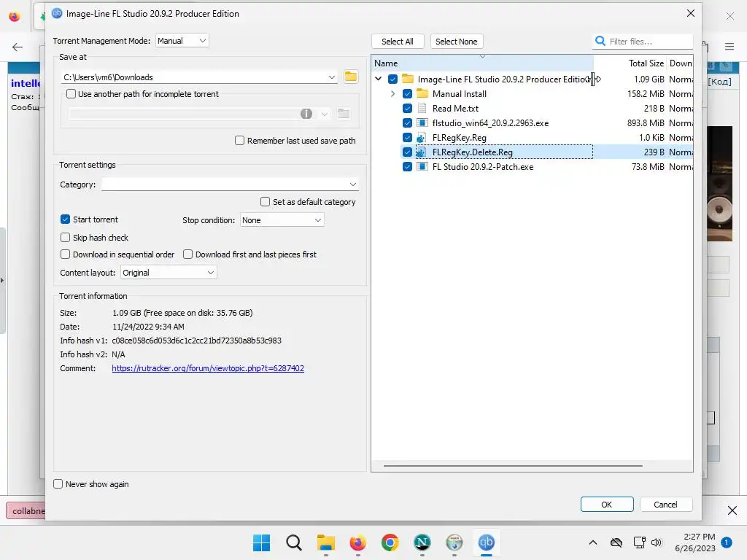Screen dimensions: 747x560
Task: Cancel the add torrent dialog
Action: pyautogui.click(x=665, y=505)
